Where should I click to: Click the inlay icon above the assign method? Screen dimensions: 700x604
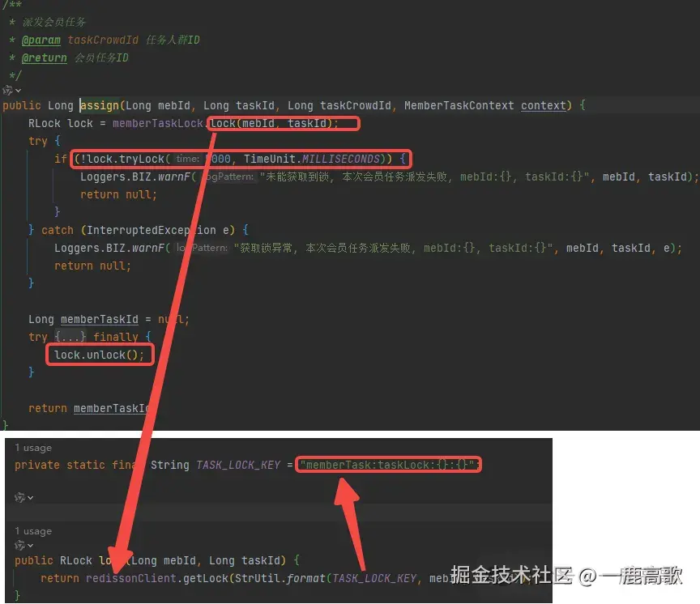(x=11, y=91)
